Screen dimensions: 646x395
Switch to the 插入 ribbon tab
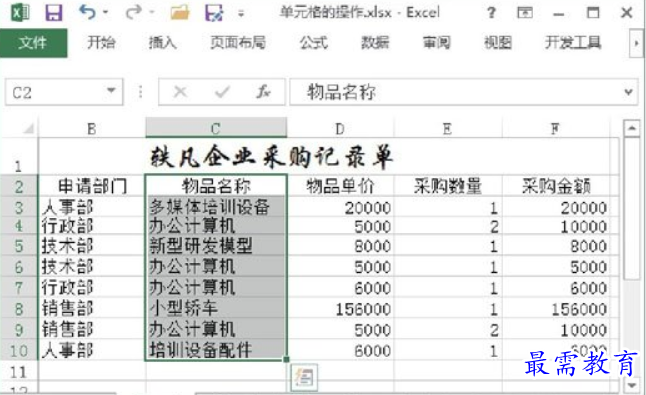pos(162,42)
